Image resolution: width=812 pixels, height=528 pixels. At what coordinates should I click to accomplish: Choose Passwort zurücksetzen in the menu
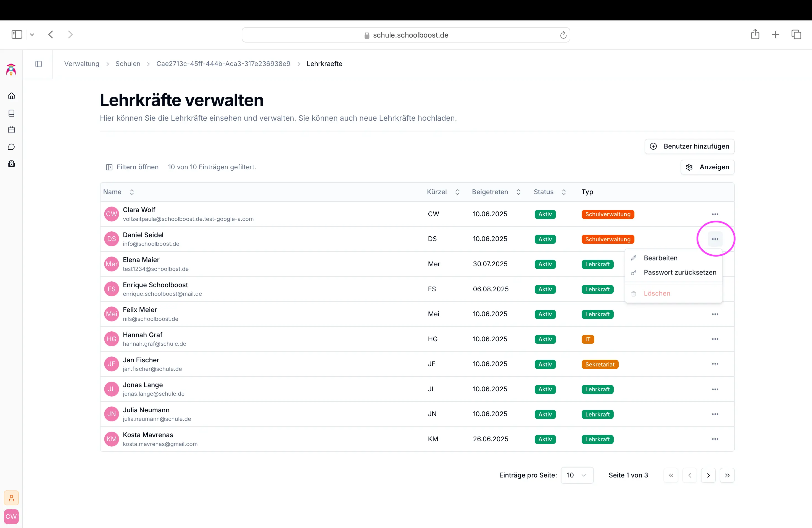(680, 273)
